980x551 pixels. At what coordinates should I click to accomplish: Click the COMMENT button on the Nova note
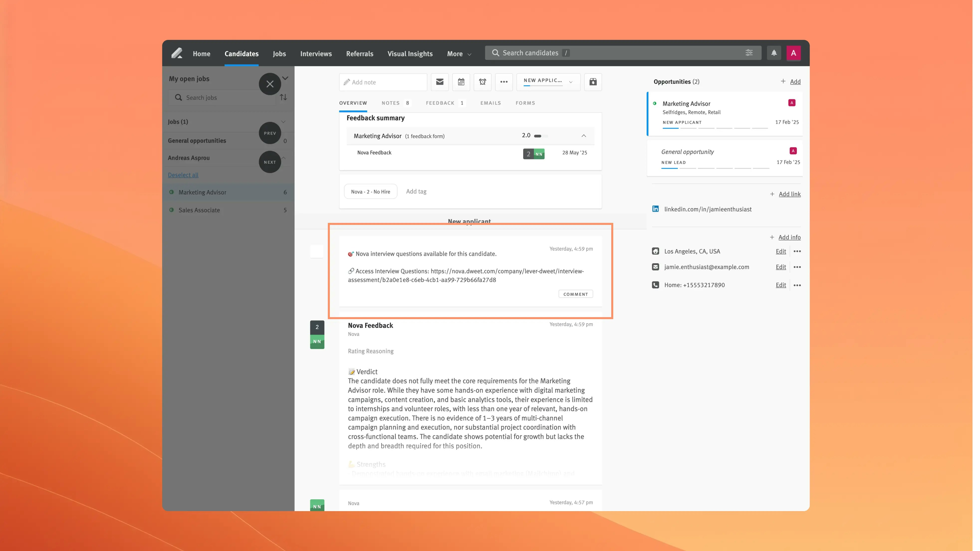(x=575, y=293)
